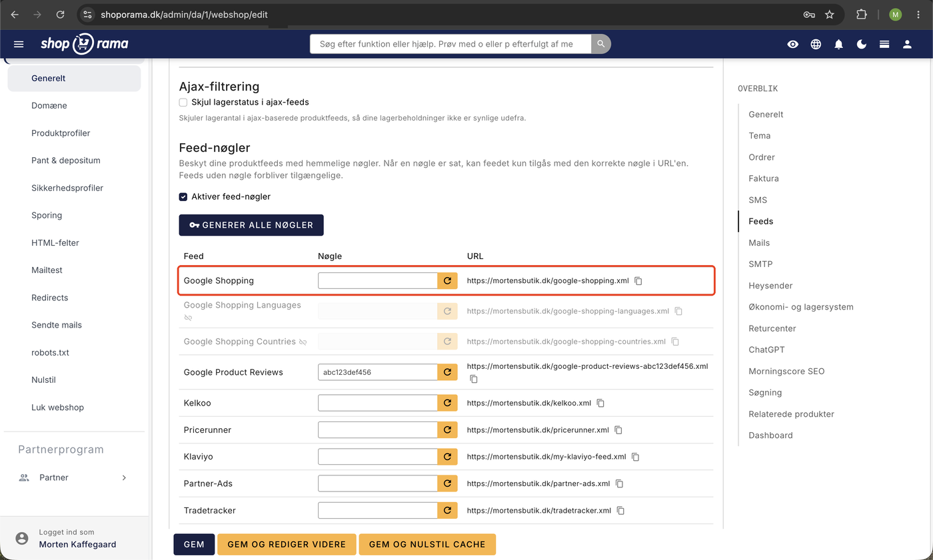Regenerate key for Kelkoo feed
Image resolution: width=933 pixels, height=560 pixels.
[x=447, y=403]
